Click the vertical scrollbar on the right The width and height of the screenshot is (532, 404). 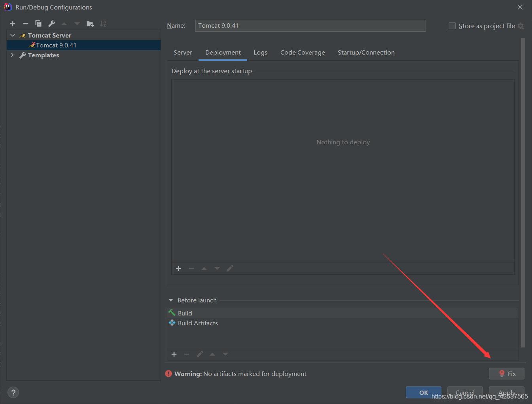click(523, 193)
